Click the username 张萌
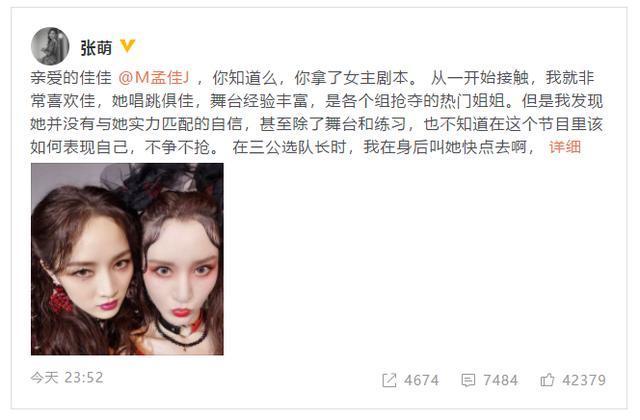Viewport: 640px width, 420px height. [96, 48]
